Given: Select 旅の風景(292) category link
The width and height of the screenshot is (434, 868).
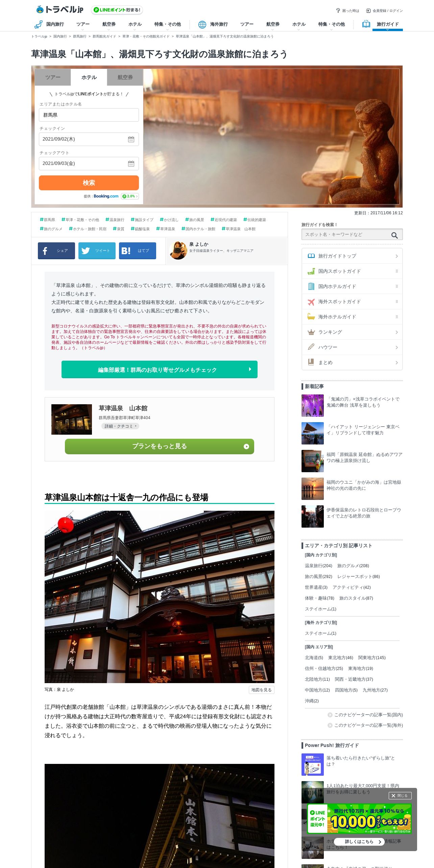Looking at the screenshot, I should [318, 577].
